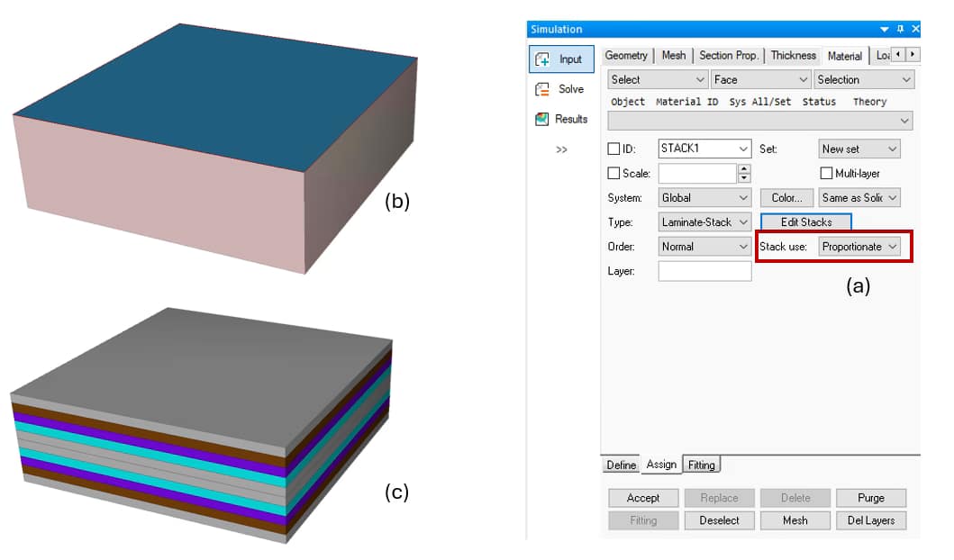This screenshot has height=560, width=954.
Task: Enable the ID checkbox
Action: 614,149
